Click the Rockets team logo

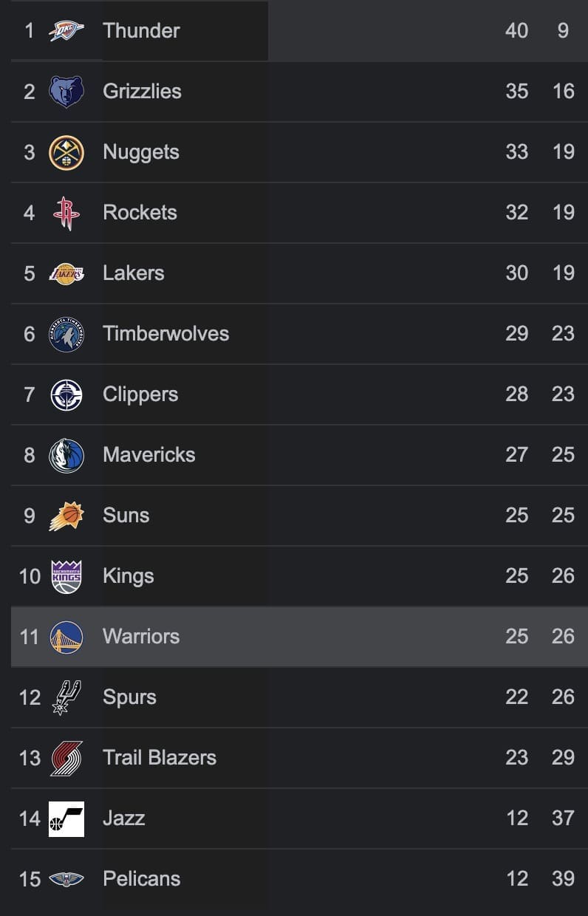point(66,213)
